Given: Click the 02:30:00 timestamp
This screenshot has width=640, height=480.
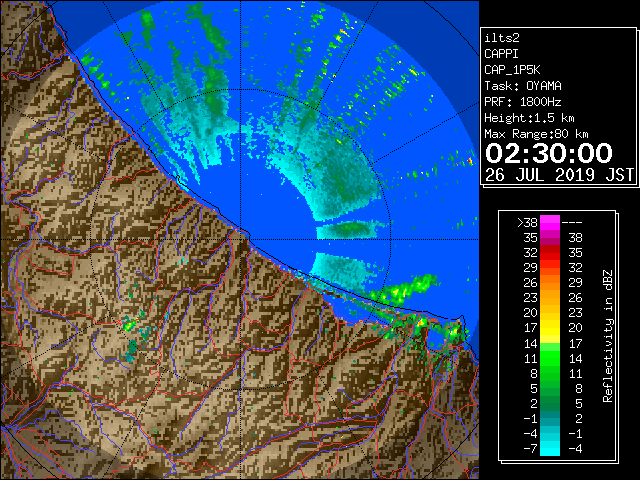Looking at the screenshot, I should tap(549, 153).
